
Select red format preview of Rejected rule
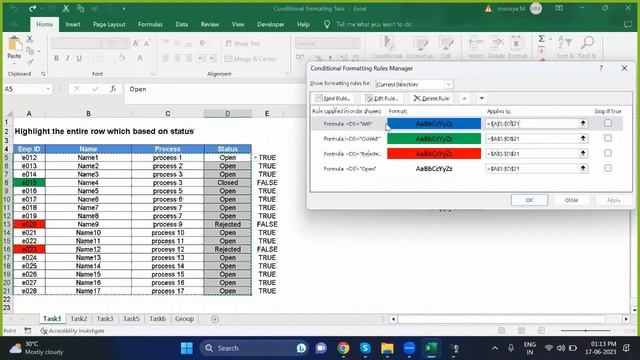click(434, 153)
